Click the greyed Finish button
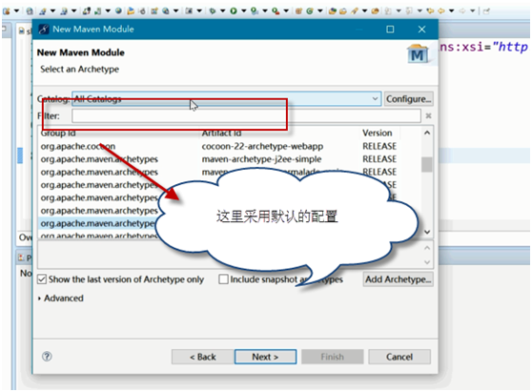 coord(332,357)
